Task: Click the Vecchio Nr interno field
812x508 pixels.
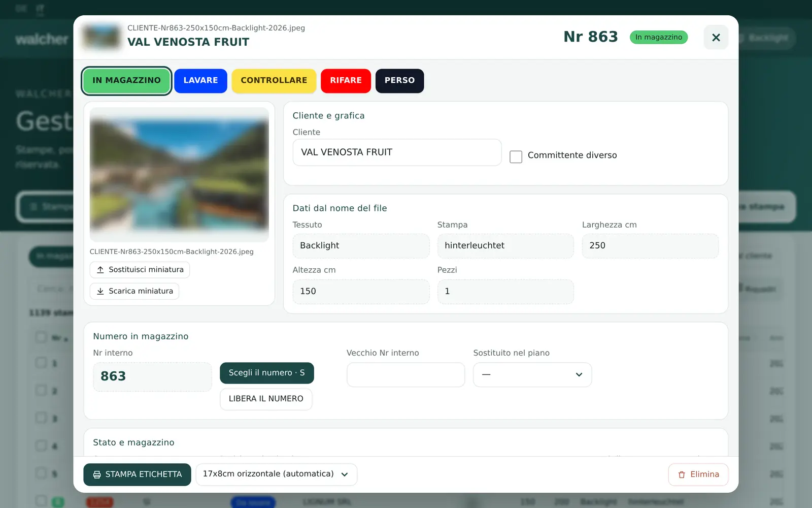Action: tap(405, 374)
